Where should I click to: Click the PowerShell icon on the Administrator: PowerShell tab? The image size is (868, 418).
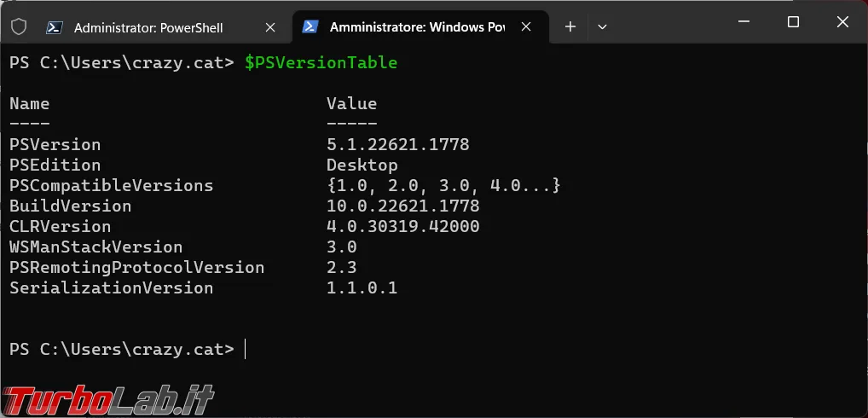54,27
